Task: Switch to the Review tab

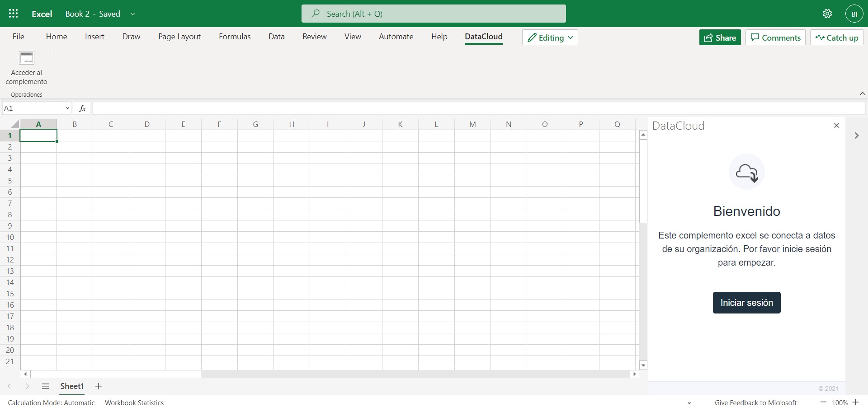Action: (315, 37)
